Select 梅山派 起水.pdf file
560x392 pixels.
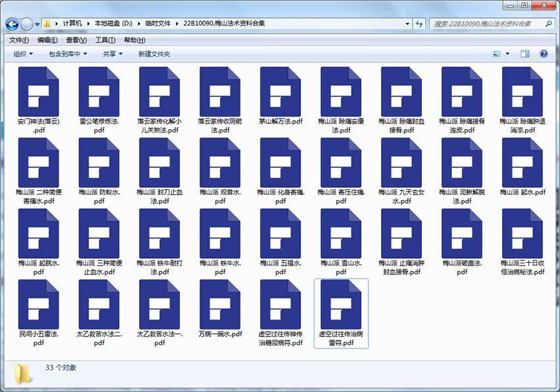(522, 167)
